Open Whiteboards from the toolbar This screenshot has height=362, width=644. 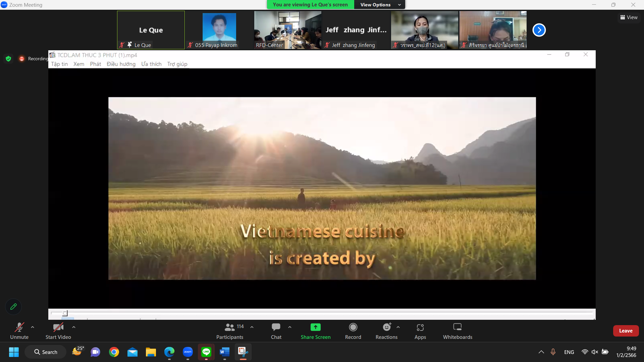tap(457, 327)
